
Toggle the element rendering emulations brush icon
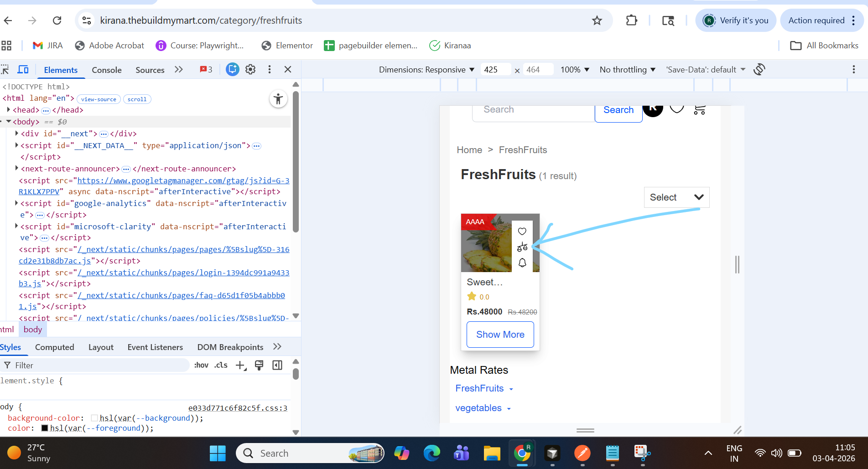[259, 365]
